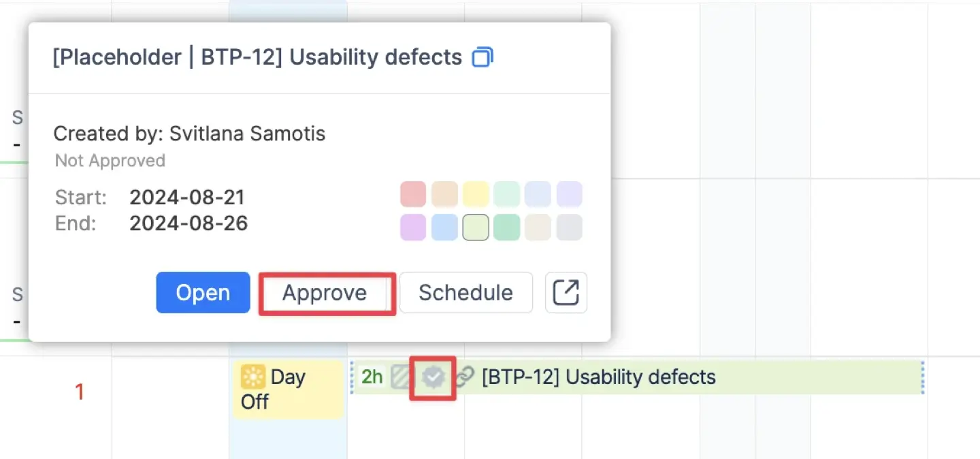
Task: Click the approval badge icon on the [BTP-12] bar
Action: (x=433, y=377)
